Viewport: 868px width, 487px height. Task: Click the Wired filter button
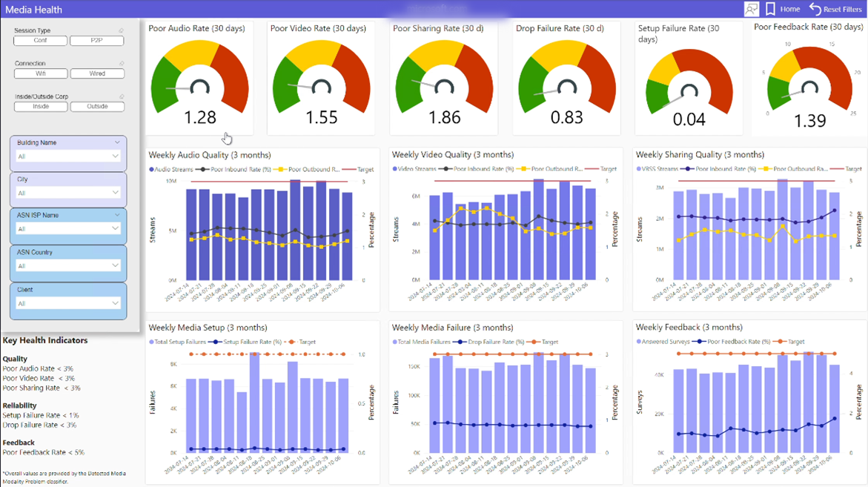point(97,73)
